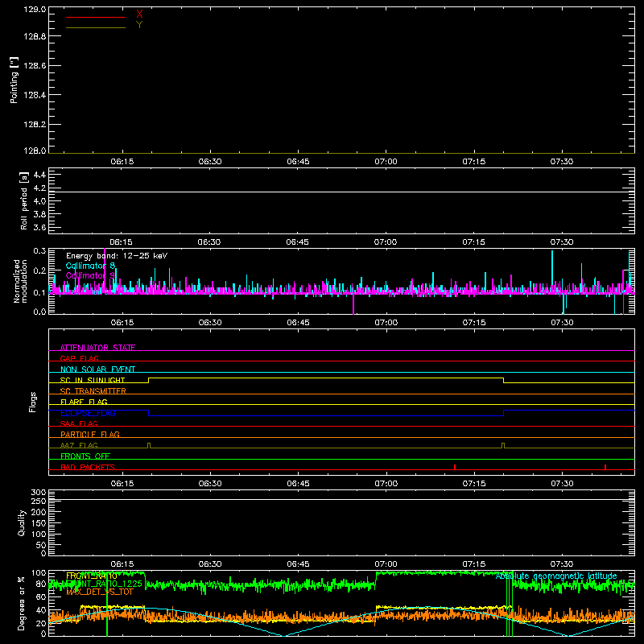Image resolution: width=644 pixels, height=644 pixels.
Task: Click the second olive flag pulse near 07:20
Action: tap(503, 446)
